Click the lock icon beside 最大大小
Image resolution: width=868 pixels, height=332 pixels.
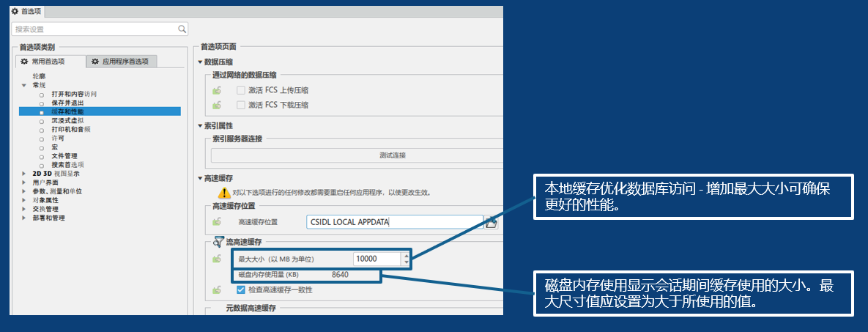217,259
